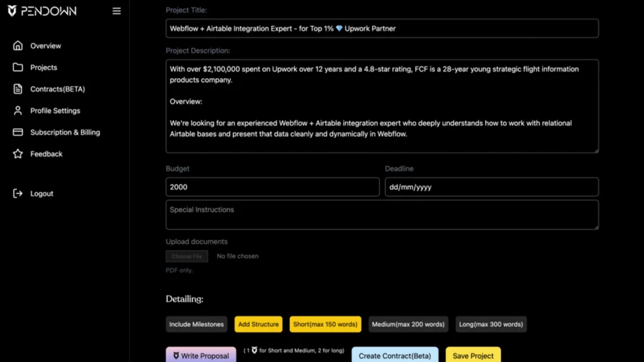
Task: Click the Create Contract(Beta) button
Action: point(394,355)
